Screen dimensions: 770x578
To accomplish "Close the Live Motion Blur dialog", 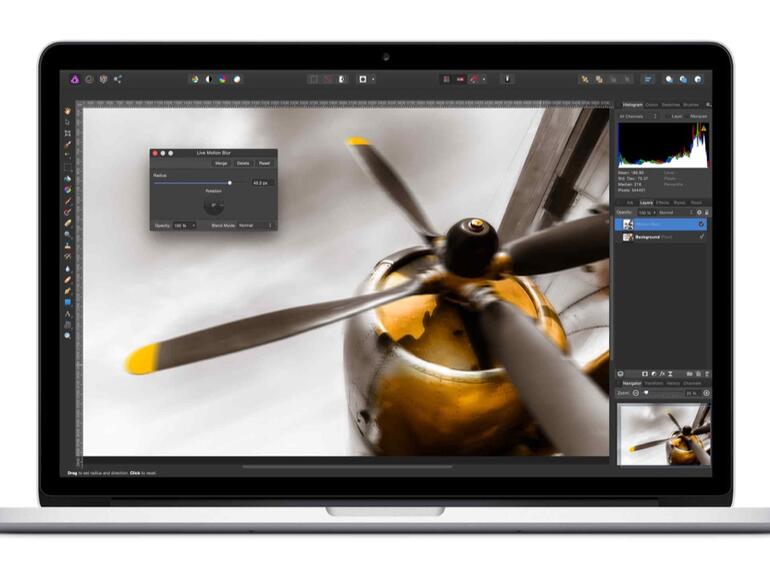I will click(x=155, y=153).
